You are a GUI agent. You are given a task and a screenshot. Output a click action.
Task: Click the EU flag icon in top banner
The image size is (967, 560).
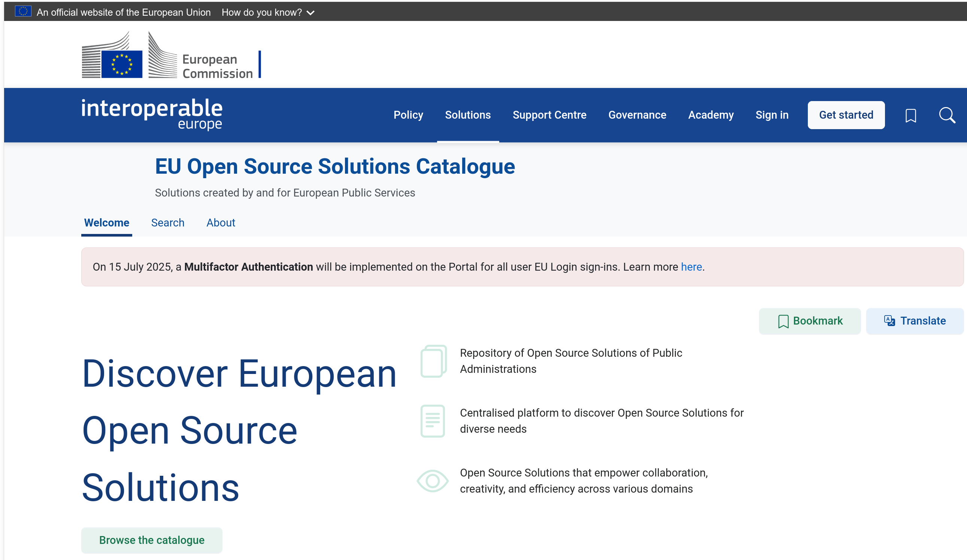coord(23,12)
